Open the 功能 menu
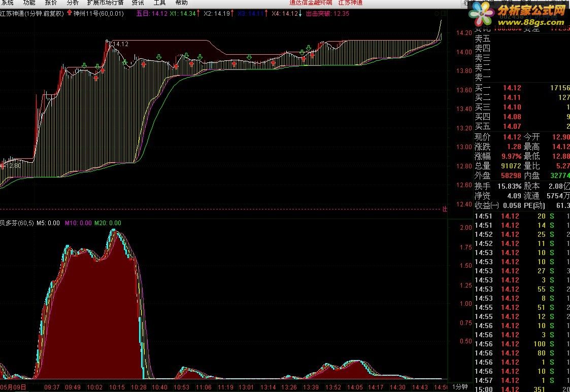The width and height of the screenshot is (570, 392). (x=29, y=3)
